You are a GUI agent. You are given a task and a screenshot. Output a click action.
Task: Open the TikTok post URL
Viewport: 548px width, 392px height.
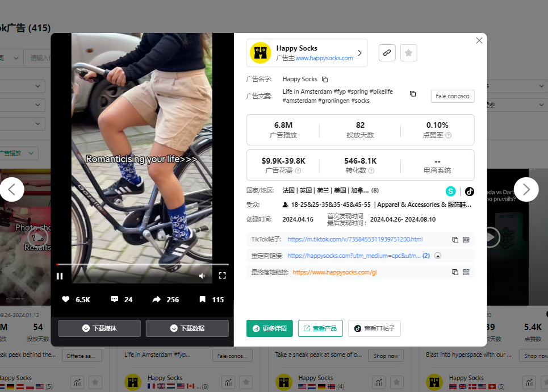(355, 240)
